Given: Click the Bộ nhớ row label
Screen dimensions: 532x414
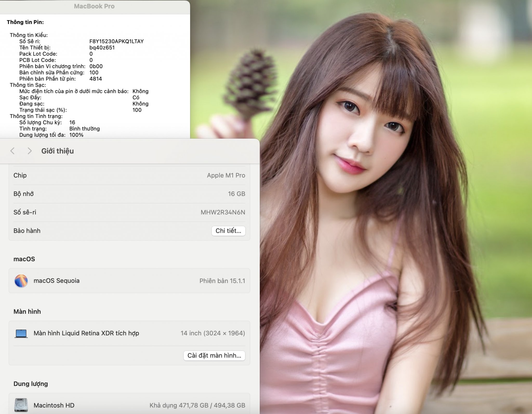Looking at the screenshot, I should coord(23,194).
